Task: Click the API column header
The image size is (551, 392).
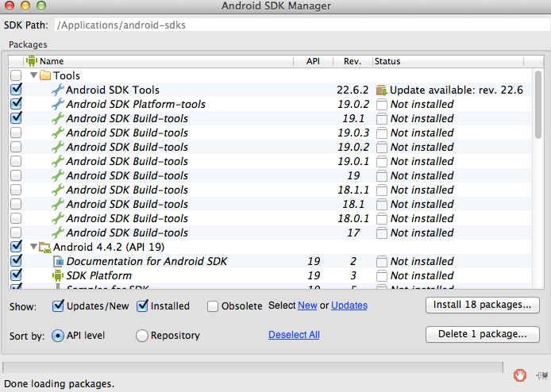Action: click(313, 61)
